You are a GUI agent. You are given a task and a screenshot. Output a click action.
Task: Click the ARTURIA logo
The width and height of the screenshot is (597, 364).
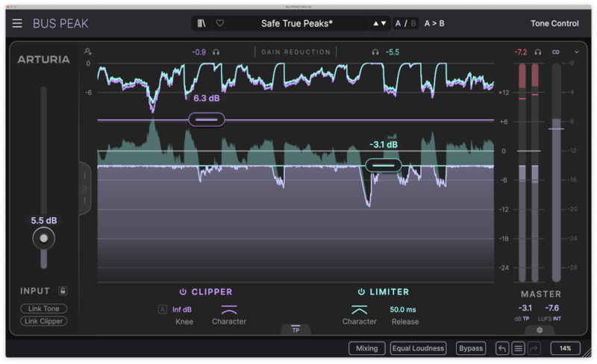tap(44, 60)
